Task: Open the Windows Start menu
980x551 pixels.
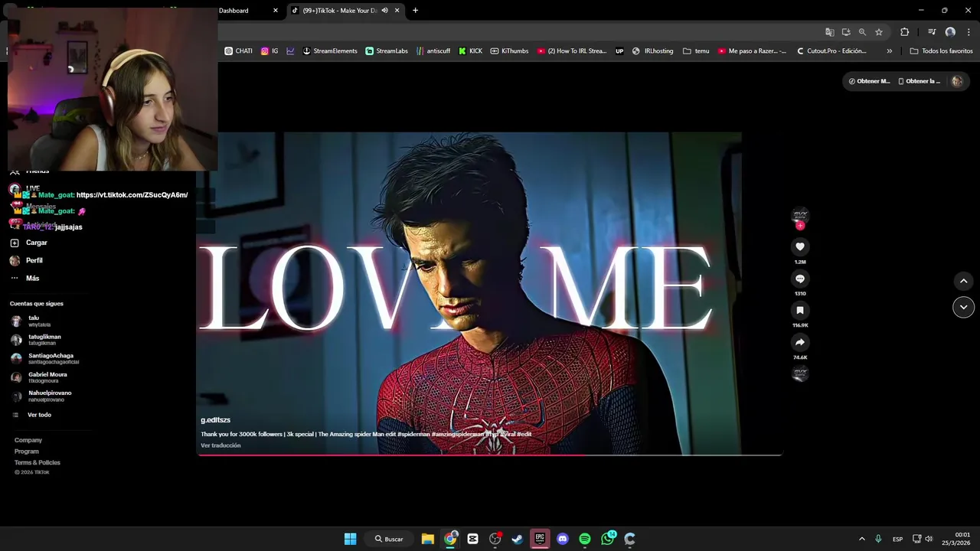Action: [350, 539]
